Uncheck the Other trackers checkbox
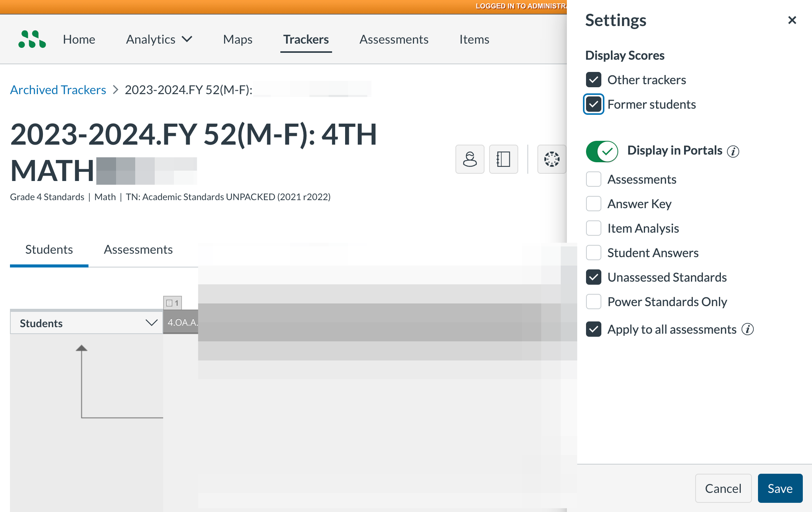The width and height of the screenshot is (812, 512). (x=593, y=80)
